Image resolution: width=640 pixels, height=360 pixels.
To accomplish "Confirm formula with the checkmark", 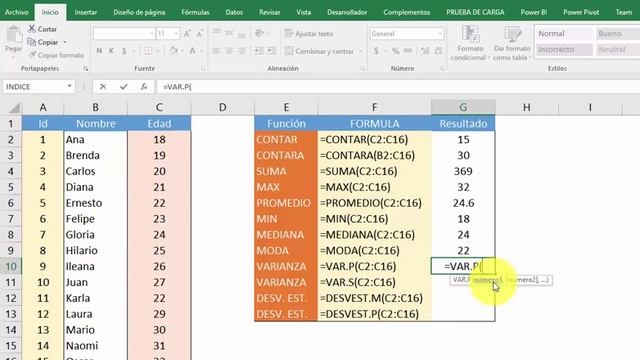I will pyautogui.click(x=124, y=87).
